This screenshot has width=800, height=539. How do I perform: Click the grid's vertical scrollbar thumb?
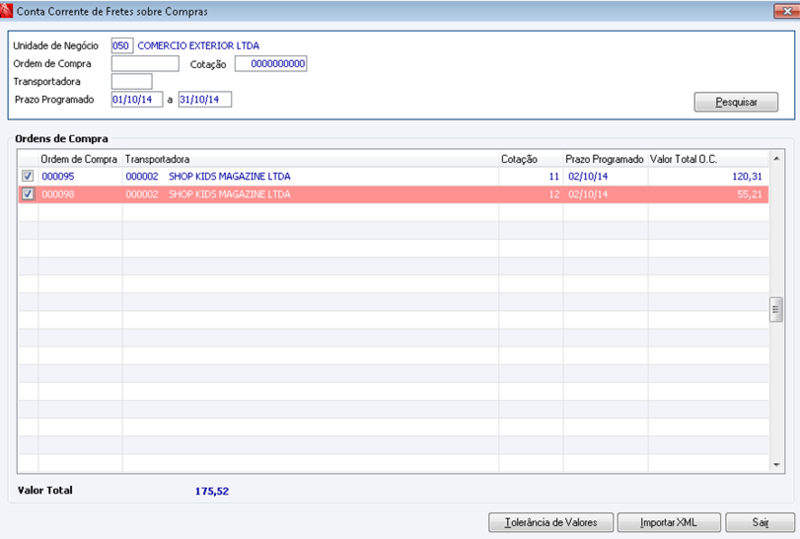776,309
